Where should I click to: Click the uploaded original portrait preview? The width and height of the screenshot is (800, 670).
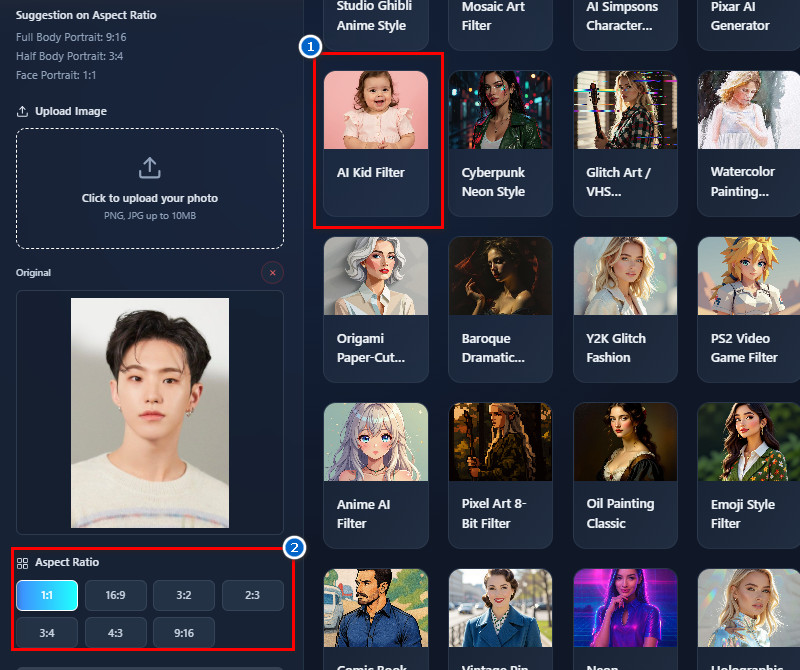pos(149,412)
